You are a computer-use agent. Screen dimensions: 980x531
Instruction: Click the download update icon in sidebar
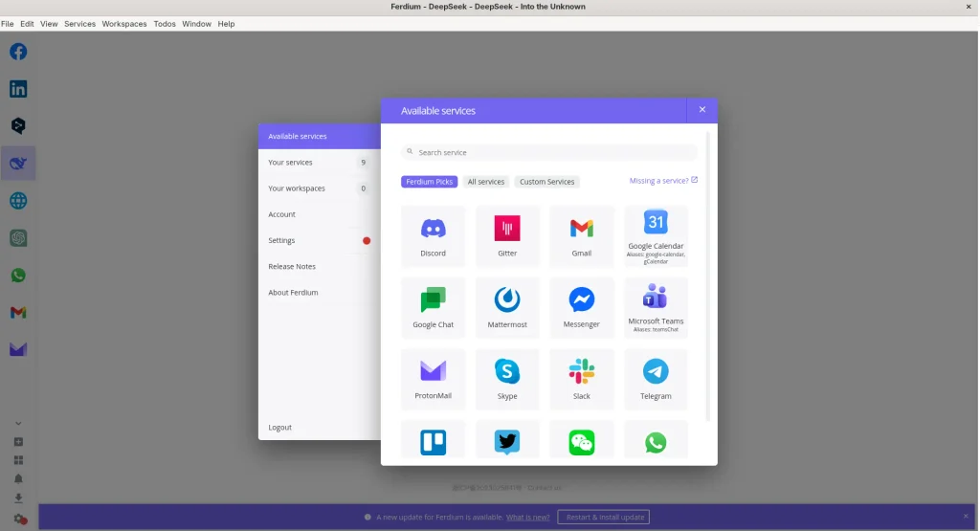[18, 498]
